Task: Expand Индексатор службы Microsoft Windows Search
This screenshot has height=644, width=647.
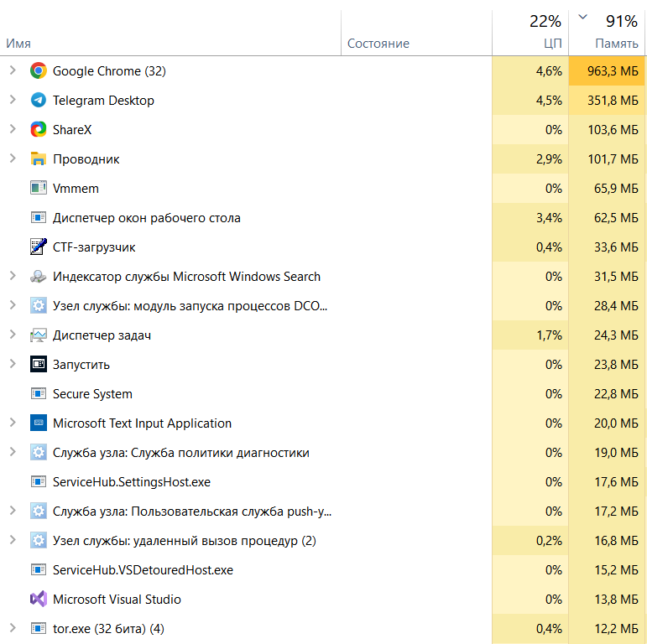Action: tap(13, 276)
